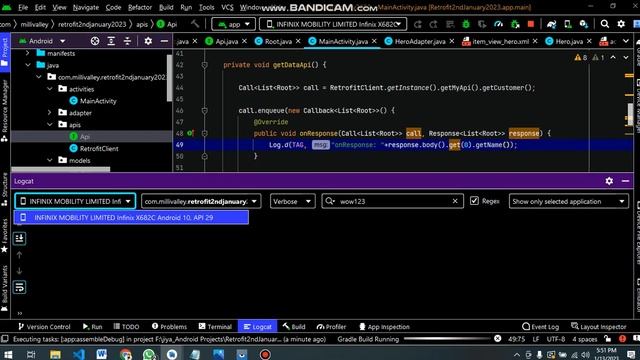Screen dimensions: 640x360
Task: Open the Verbose log level dropdown
Action: pyautogui.click(x=292, y=201)
